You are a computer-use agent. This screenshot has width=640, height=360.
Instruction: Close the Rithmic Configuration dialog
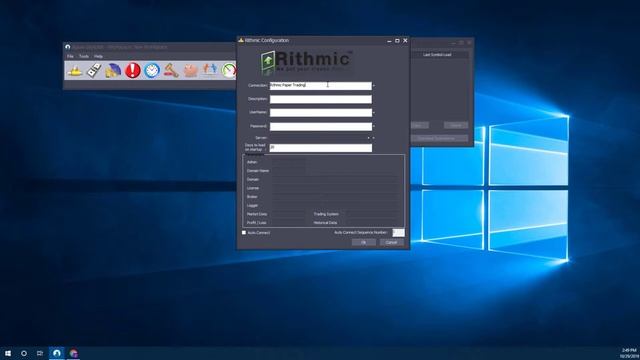(x=405, y=40)
